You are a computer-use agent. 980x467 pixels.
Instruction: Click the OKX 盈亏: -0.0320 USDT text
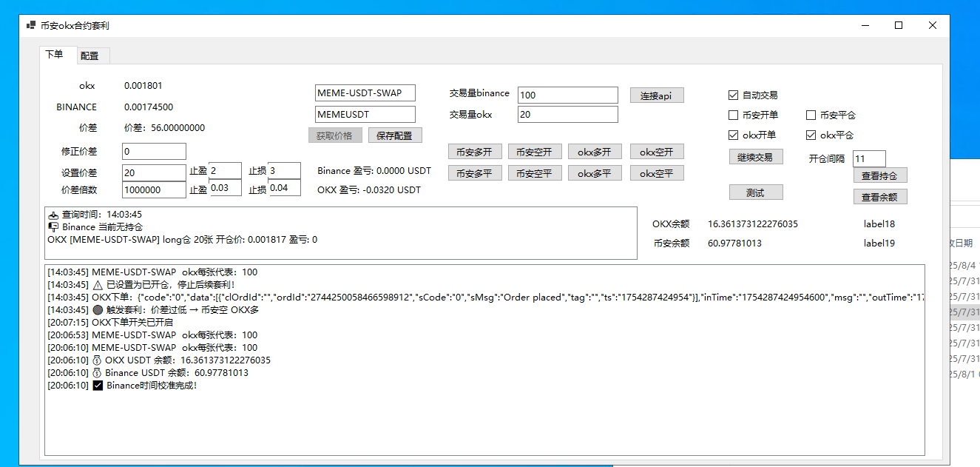[369, 190]
